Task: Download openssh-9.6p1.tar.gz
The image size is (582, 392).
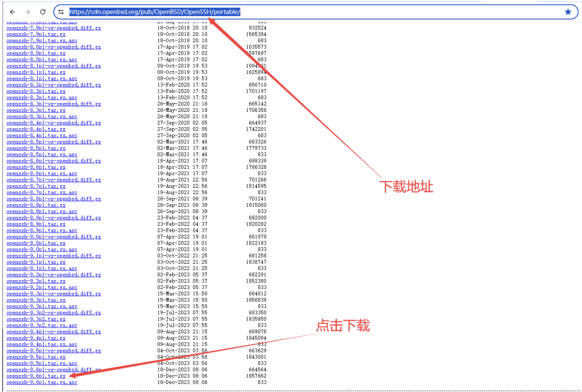Action: (36, 376)
